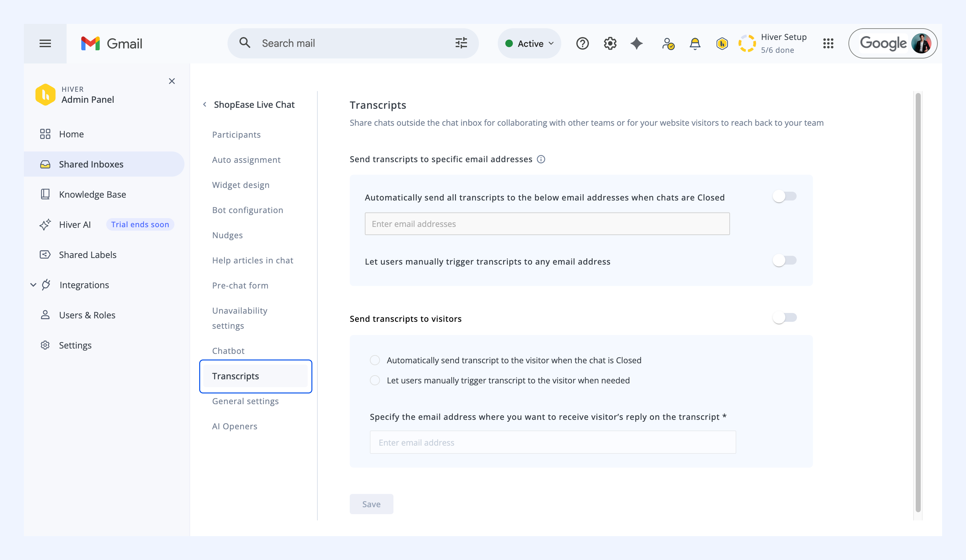Open the Pre-chat form tab

[240, 285]
